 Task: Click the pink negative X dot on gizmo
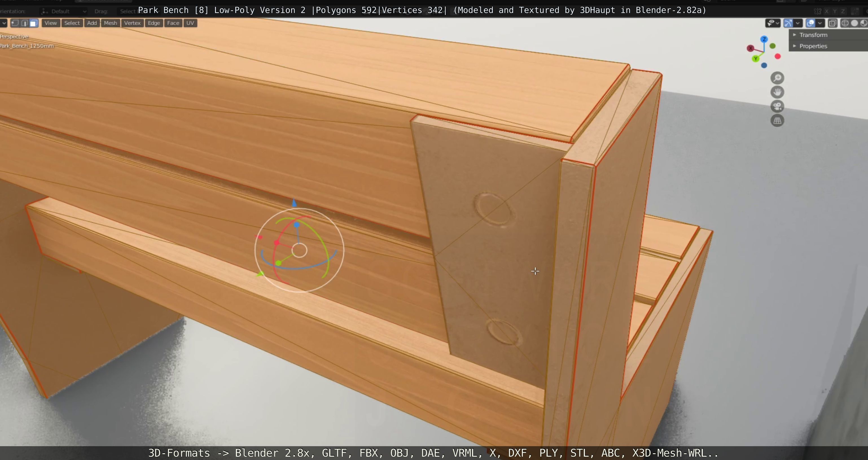(x=778, y=56)
